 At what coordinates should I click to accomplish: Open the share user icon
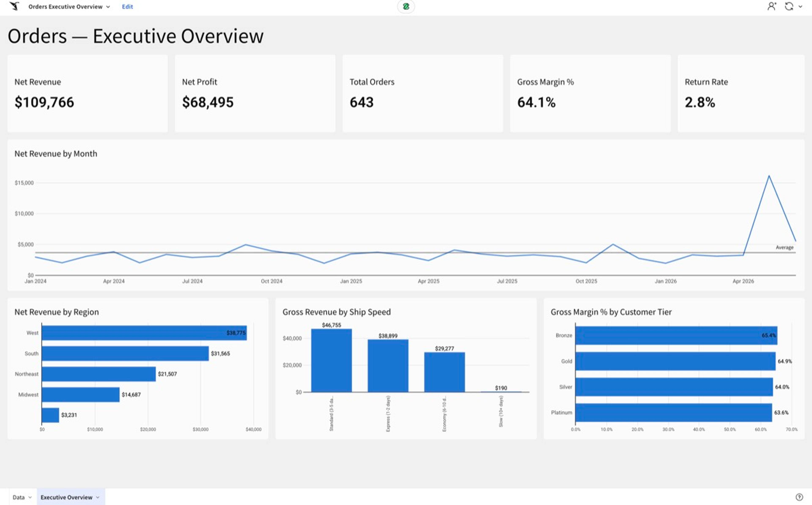pyautogui.click(x=772, y=6)
